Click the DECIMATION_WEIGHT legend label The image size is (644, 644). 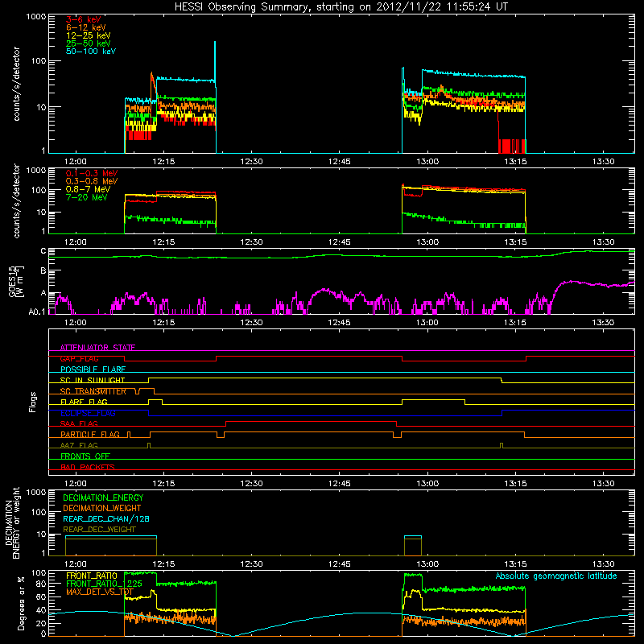coord(102,509)
